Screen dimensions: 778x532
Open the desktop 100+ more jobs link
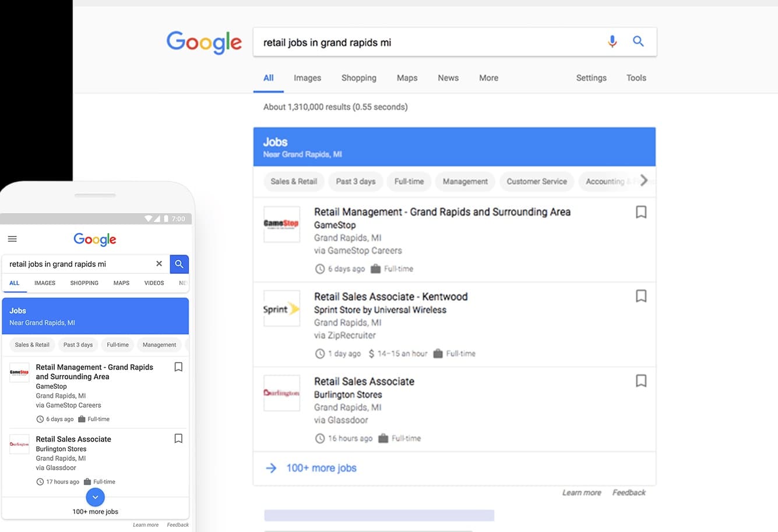tap(321, 468)
